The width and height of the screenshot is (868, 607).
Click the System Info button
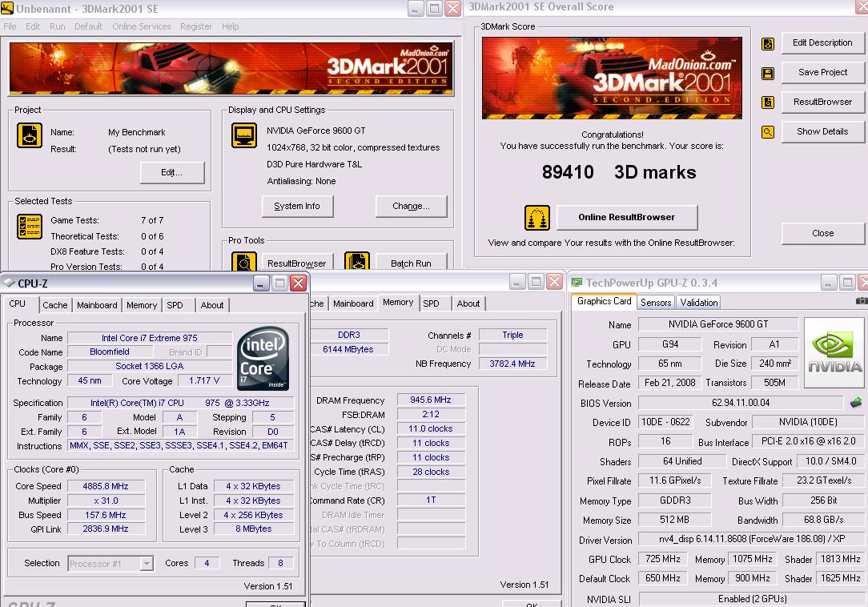coord(297,206)
